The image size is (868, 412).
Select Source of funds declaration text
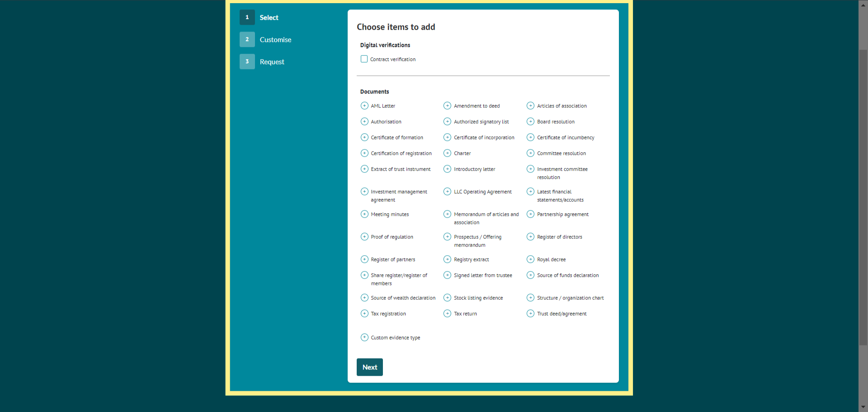[568, 276]
